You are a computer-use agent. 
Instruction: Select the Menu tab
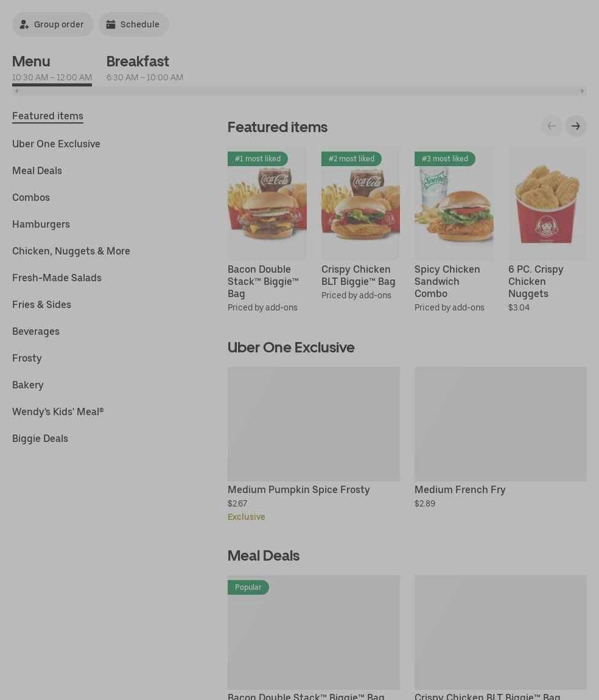(52, 68)
